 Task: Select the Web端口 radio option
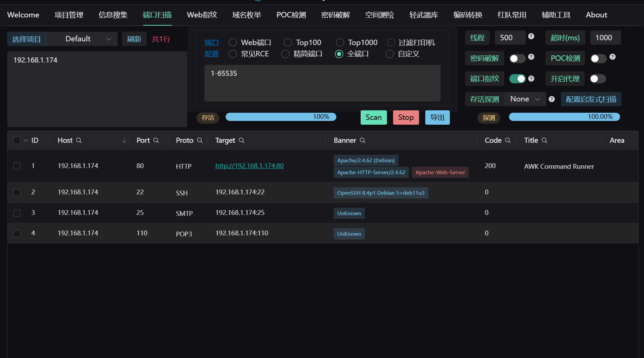[x=233, y=42]
